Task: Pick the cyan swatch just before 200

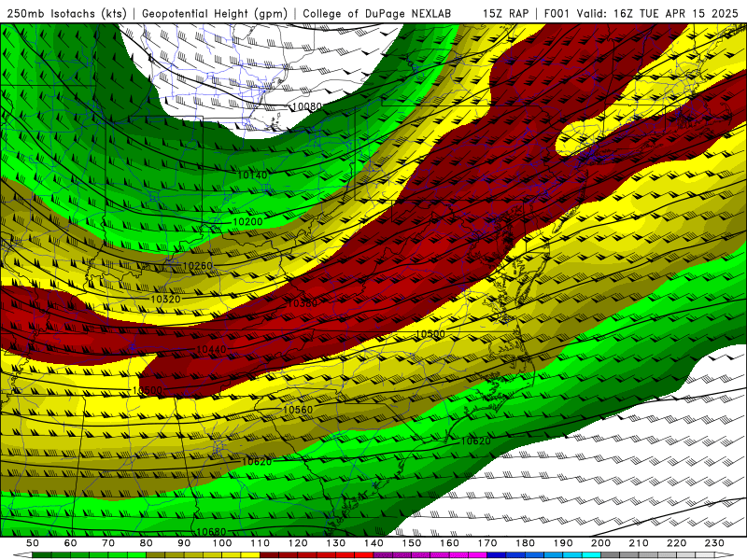Action: coord(592,555)
